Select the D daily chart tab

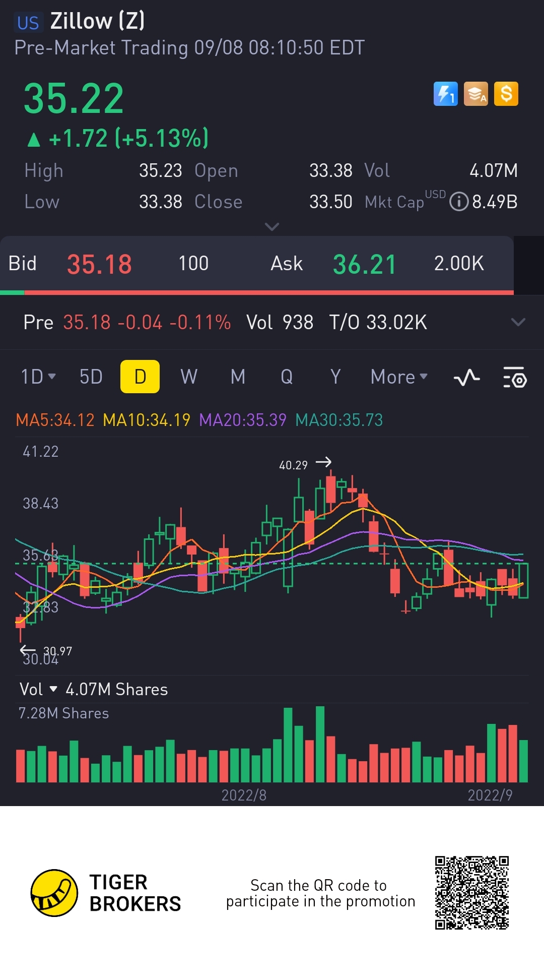pos(140,377)
